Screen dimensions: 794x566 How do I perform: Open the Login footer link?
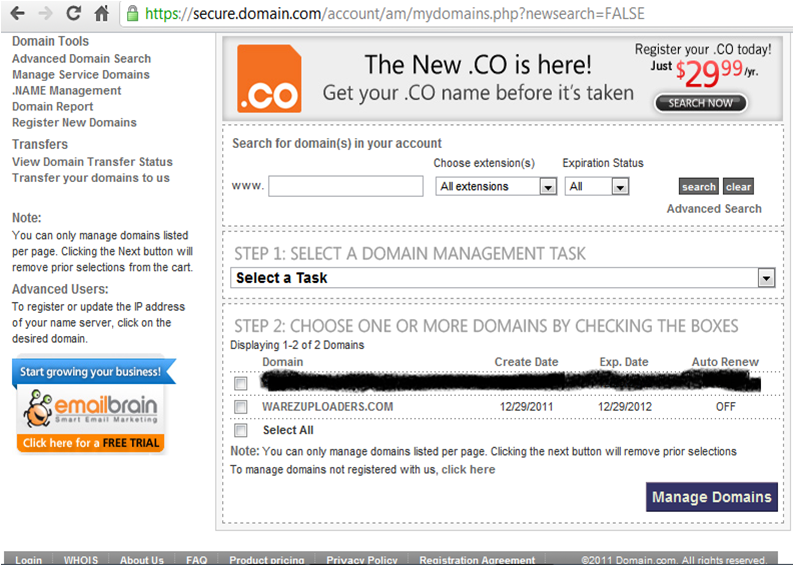point(28,560)
